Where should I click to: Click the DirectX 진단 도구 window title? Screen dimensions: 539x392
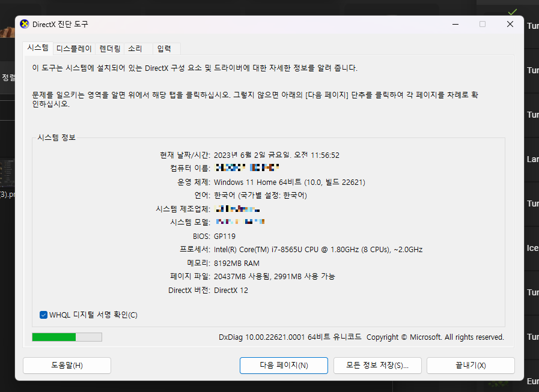click(x=60, y=24)
